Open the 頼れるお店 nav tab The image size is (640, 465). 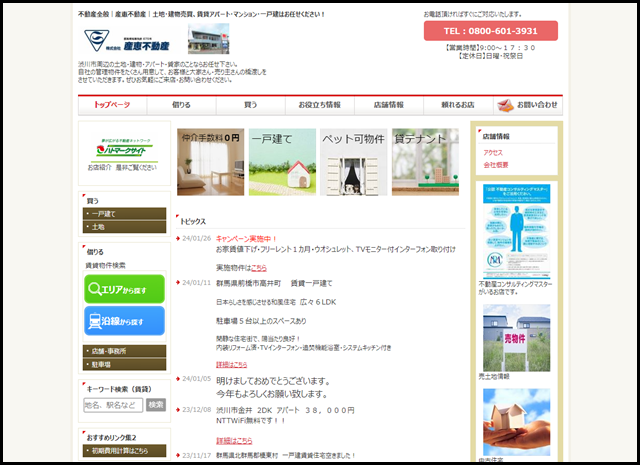click(x=458, y=105)
